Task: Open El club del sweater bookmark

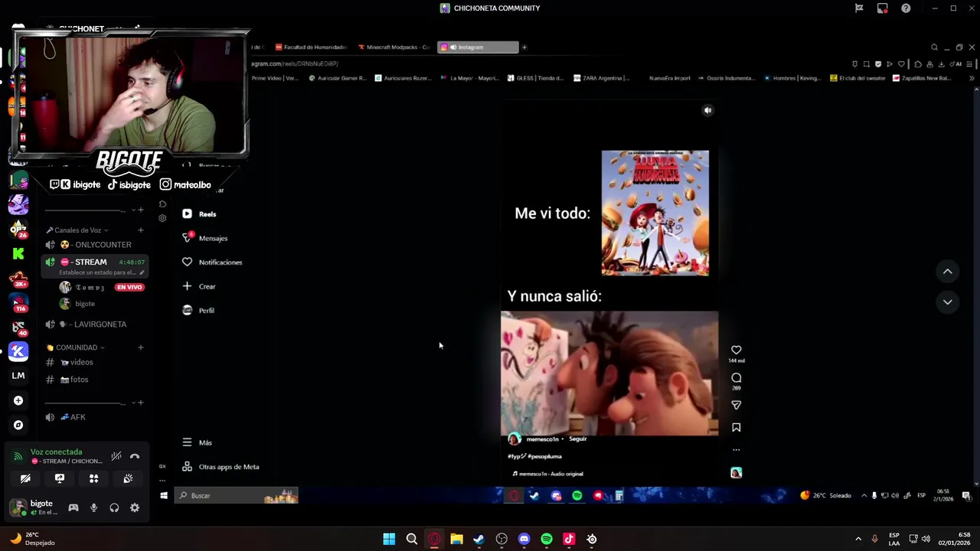Action: [x=857, y=78]
